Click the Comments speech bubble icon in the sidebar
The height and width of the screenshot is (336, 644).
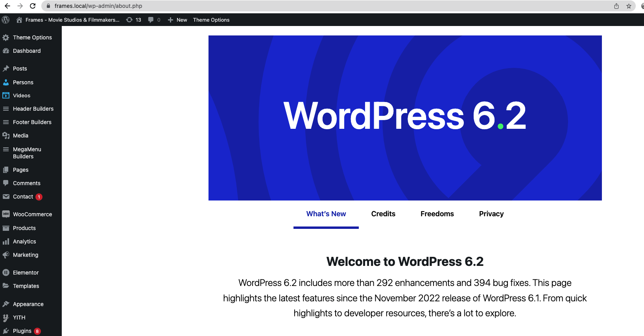[6, 183]
